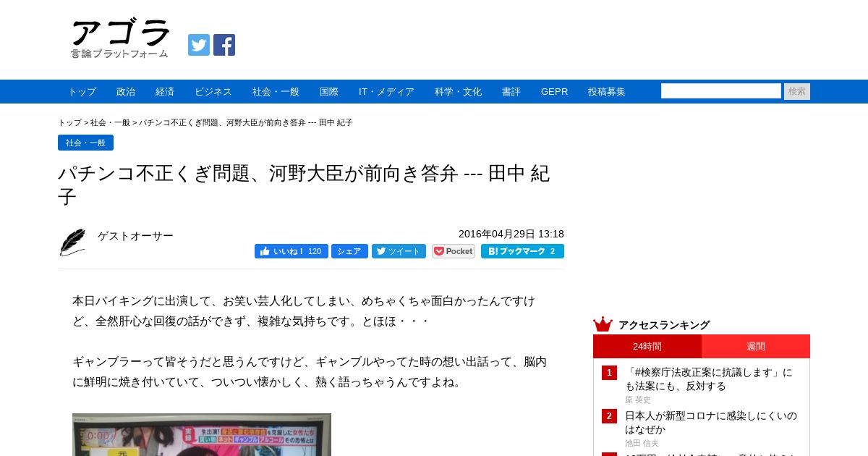Like the article via いいね！ button

pos(292,251)
